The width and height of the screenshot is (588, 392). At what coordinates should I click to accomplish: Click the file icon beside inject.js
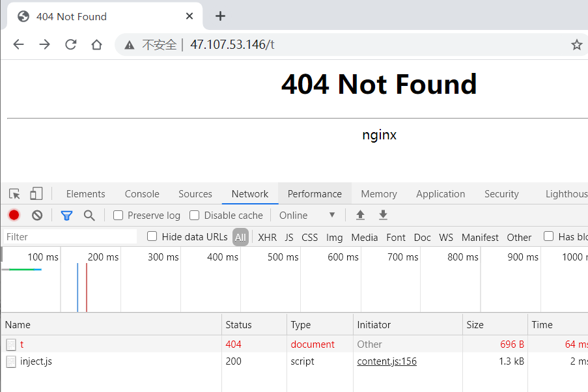pos(11,362)
